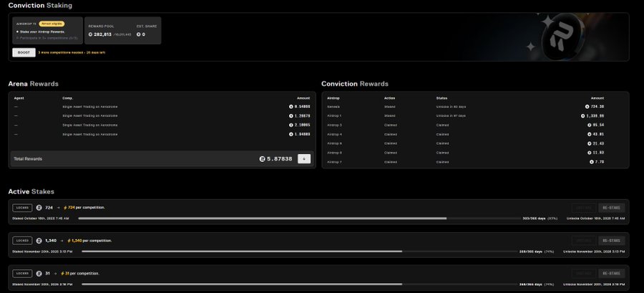Click the yellow eligibility badge beside Airdrop 11
This screenshot has height=293, width=644.
[x=52, y=24]
